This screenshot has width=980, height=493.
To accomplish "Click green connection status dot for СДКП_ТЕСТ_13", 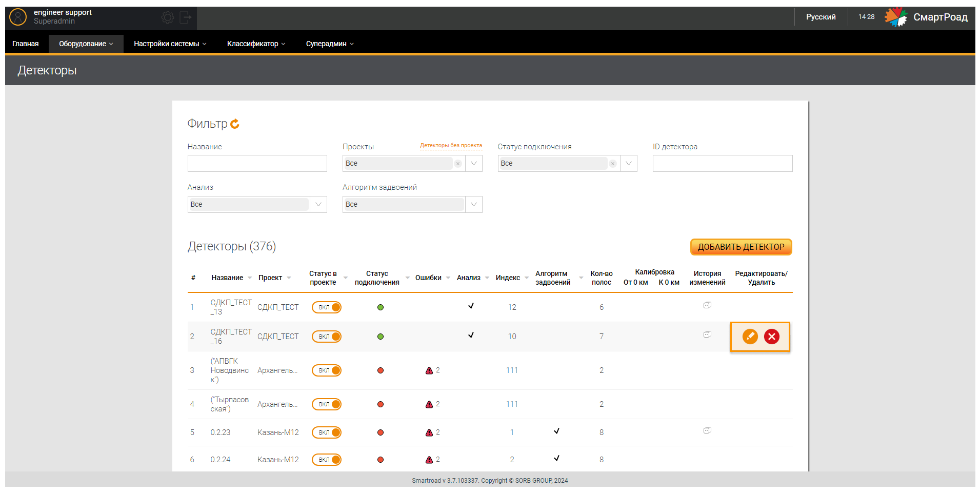I will (381, 307).
